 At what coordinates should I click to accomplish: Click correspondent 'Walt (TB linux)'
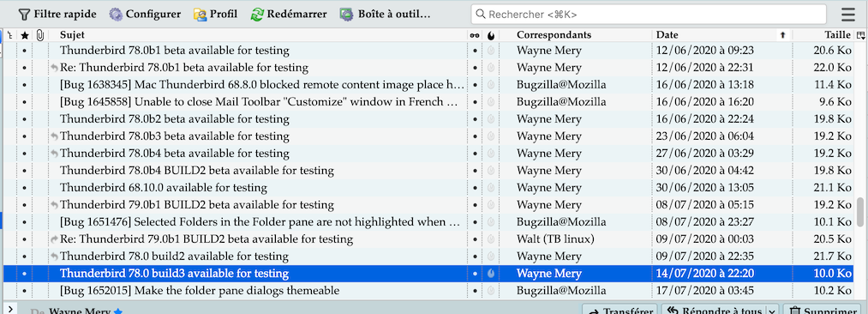click(555, 239)
